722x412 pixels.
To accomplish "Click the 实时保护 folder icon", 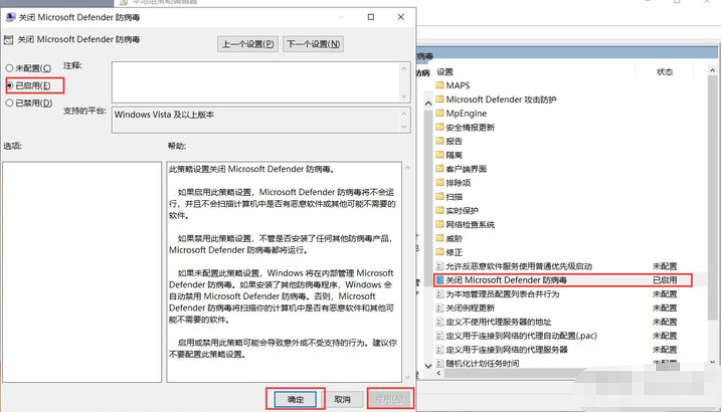I will (x=439, y=211).
